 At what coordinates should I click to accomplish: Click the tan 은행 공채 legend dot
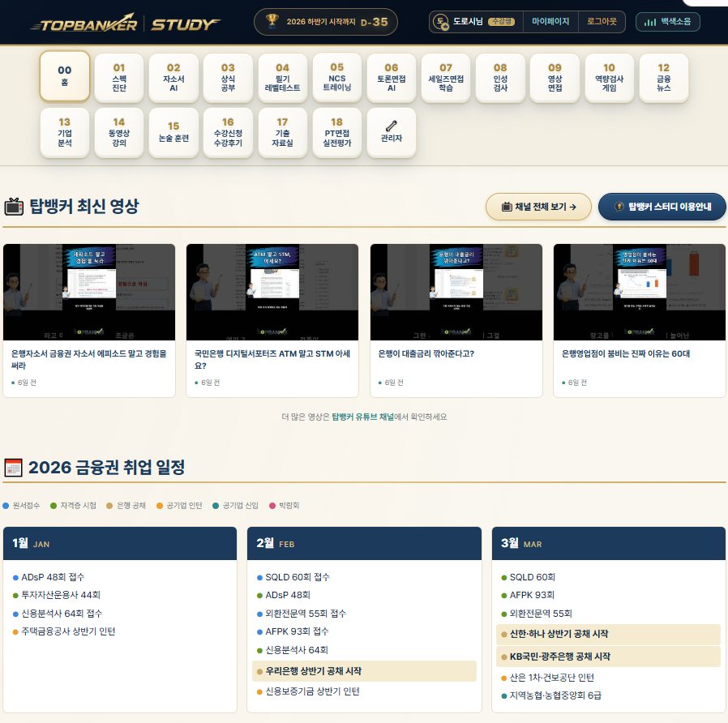point(109,506)
